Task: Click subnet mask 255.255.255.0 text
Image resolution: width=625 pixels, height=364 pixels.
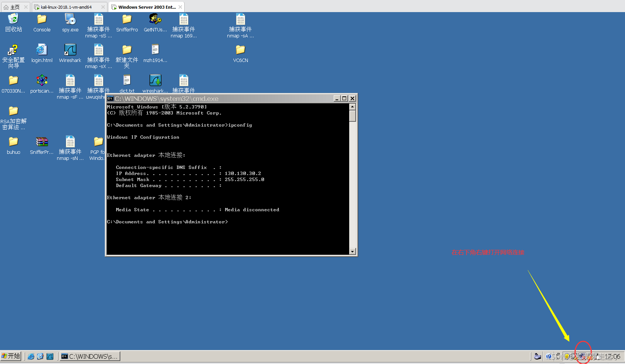Action: [244, 180]
